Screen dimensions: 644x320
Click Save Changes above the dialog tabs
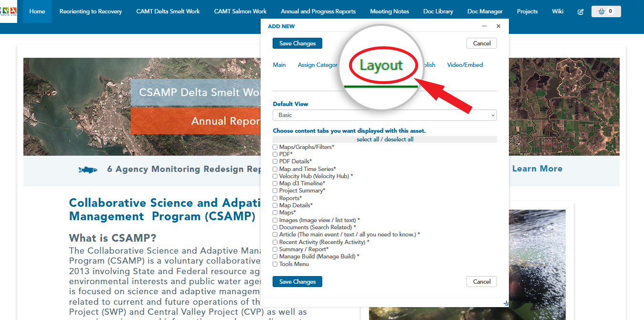click(297, 43)
